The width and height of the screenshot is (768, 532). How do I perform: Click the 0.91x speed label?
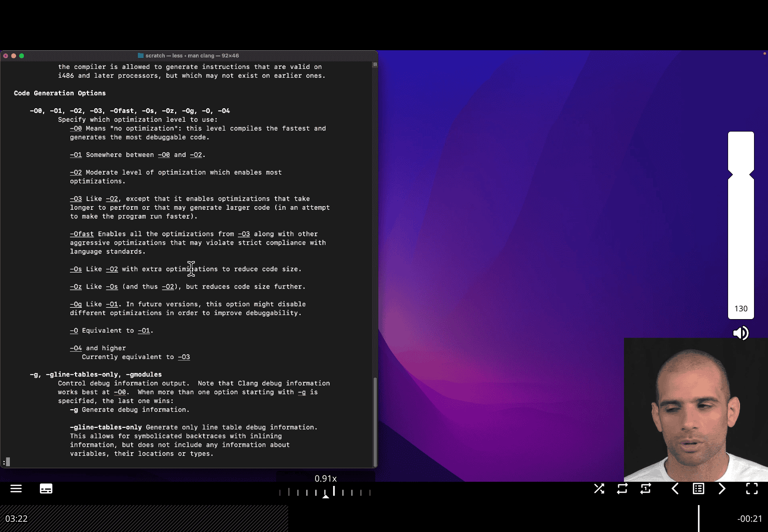click(325, 479)
